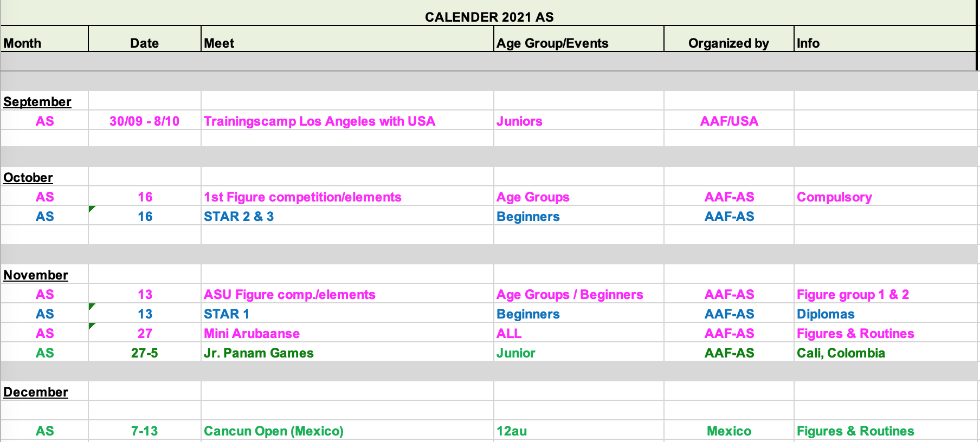
Task: Select the "Jr. Panam Games" cell
Action: [x=259, y=353]
